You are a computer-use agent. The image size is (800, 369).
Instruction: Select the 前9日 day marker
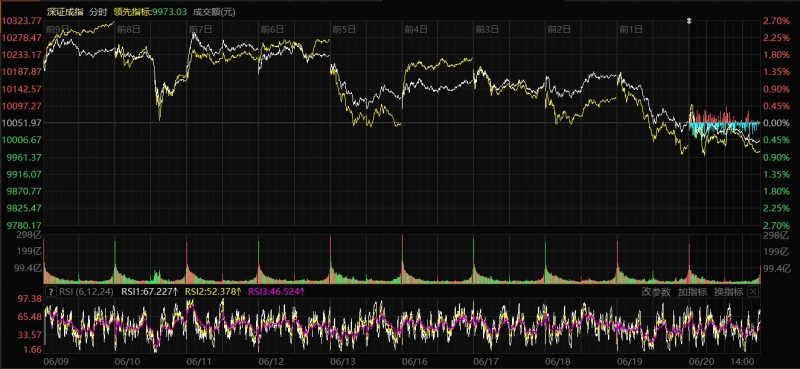[57, 29]
